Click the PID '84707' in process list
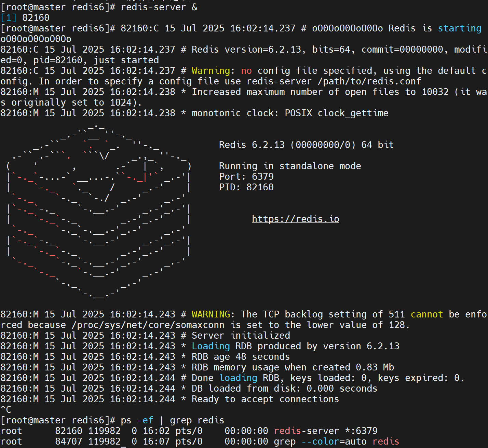Screen dimensions: 488x448 tap(69, 442)
